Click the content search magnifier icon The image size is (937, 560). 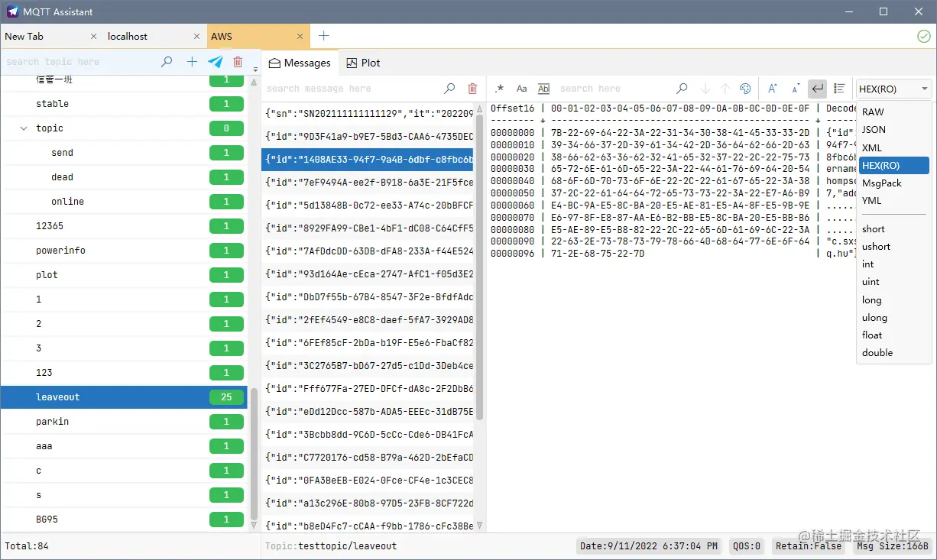coord(682,89)
